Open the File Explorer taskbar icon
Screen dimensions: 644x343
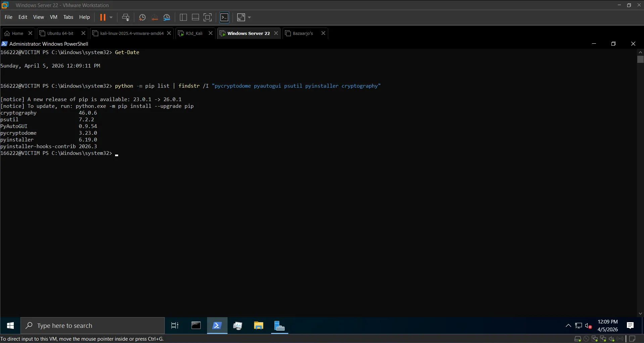tap(258, 326)
